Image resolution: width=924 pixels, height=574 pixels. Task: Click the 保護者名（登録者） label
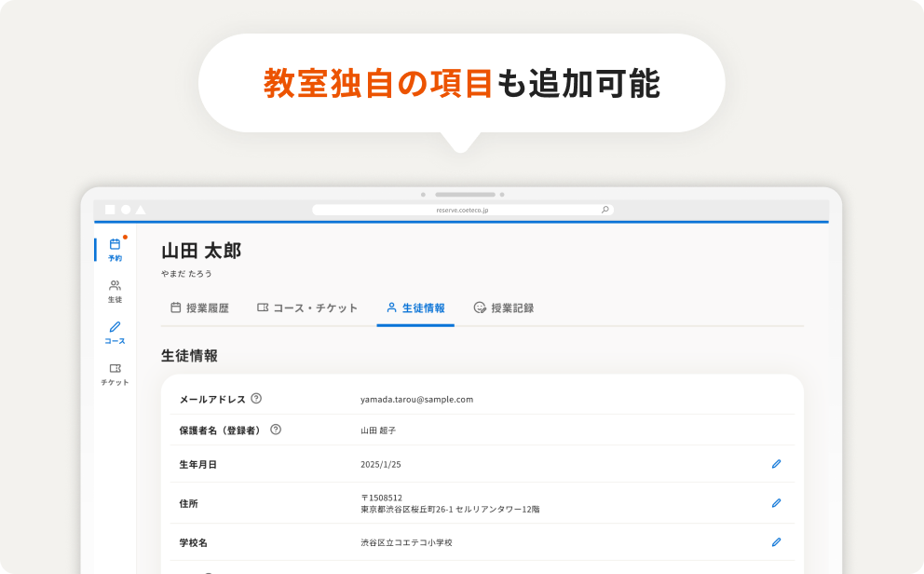(x=221, y=430)
